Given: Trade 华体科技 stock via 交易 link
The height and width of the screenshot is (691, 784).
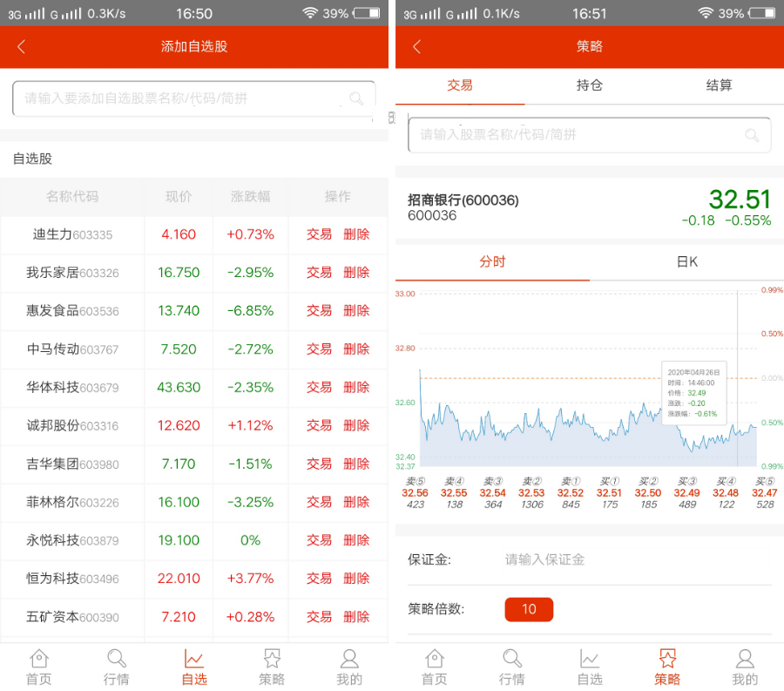Looking at the screenshot, I should [x=319, y=388].
